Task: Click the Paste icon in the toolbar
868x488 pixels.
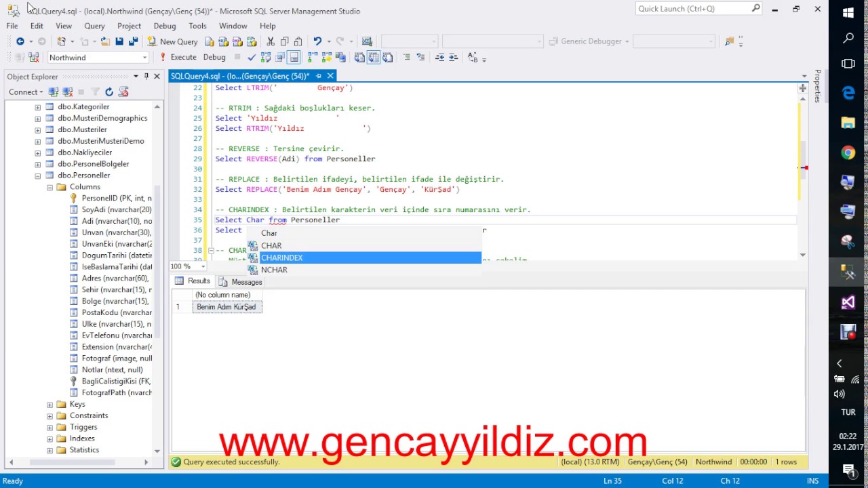Action: [x=298, y=41]
